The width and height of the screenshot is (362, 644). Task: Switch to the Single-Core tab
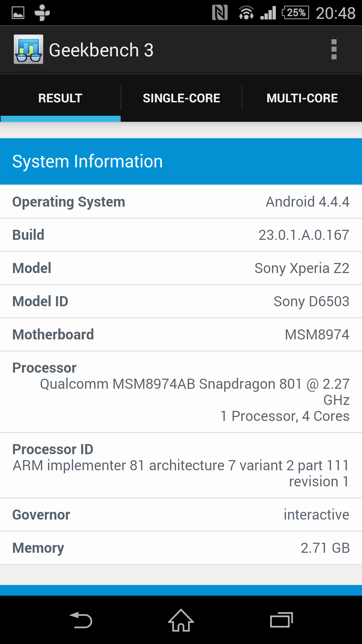[x=181, y=98]
